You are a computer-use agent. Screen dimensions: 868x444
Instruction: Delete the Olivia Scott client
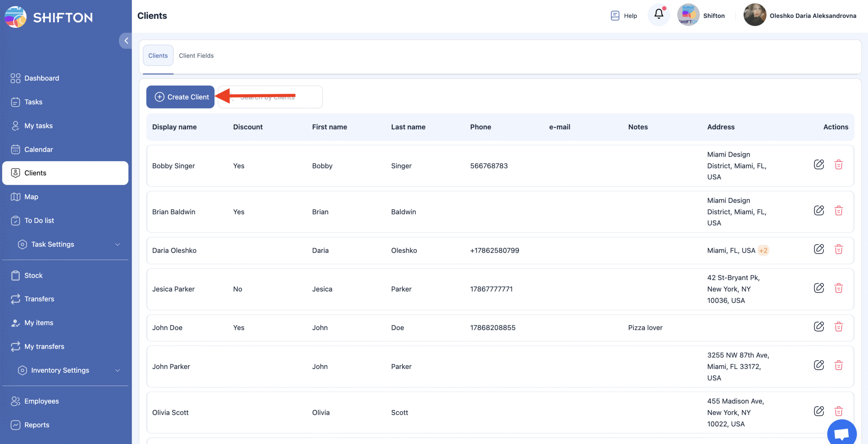click(838, 411)
